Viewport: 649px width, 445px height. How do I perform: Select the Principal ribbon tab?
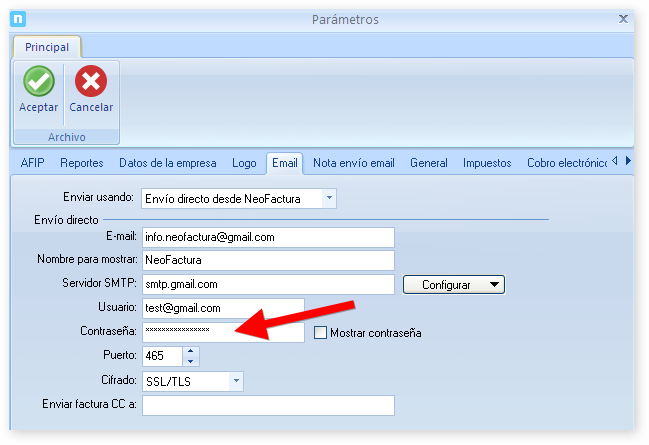coord(47,47)
